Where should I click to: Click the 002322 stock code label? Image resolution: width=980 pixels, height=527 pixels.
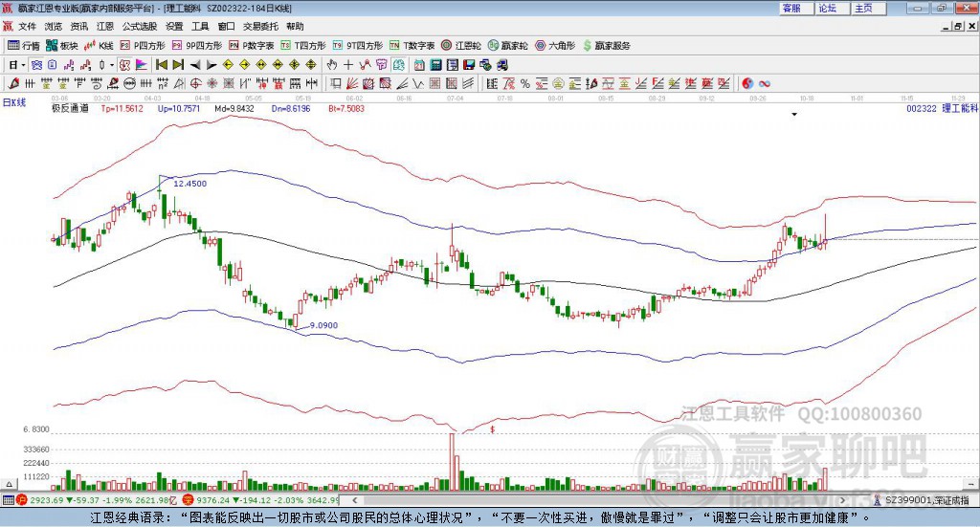922,109
